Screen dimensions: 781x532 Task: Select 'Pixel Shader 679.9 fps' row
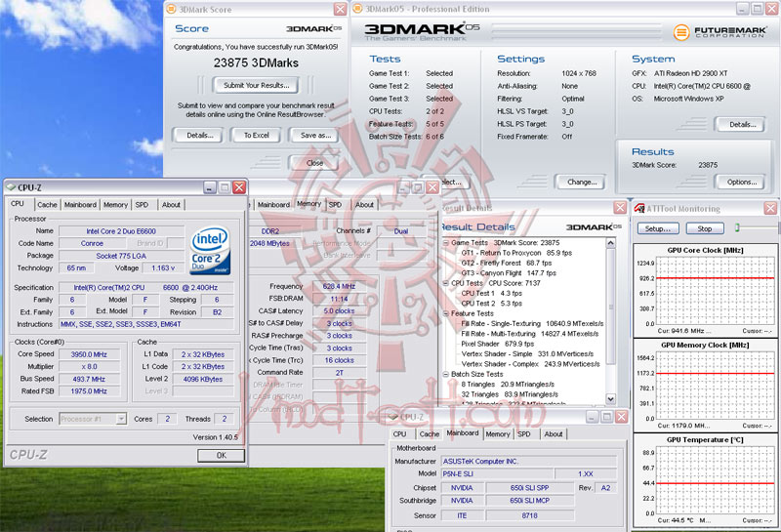[498, 344]
